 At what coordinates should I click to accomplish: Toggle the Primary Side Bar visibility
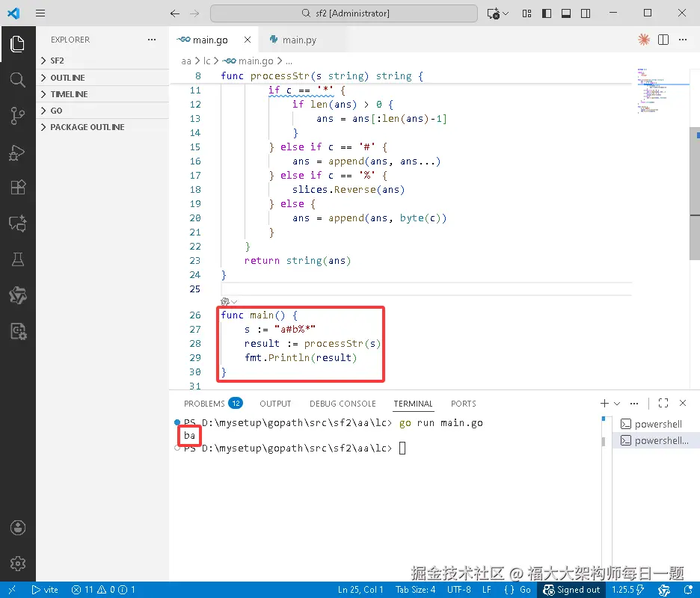[547, 13]
